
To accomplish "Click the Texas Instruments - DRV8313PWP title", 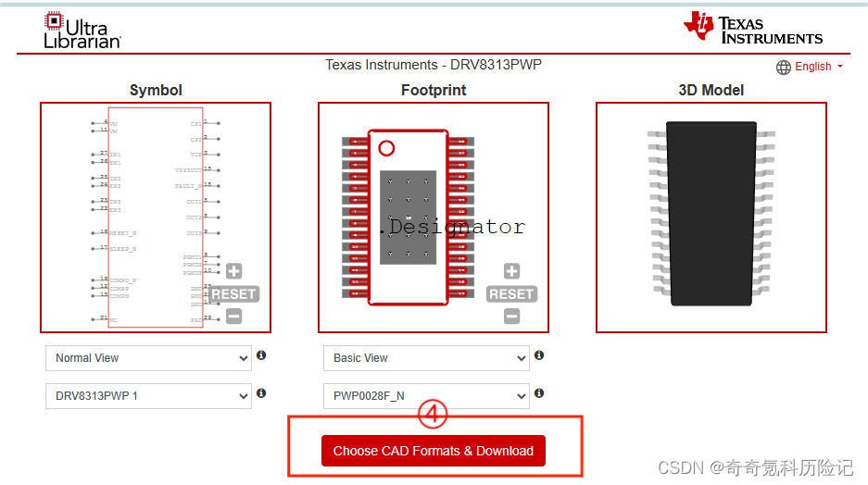I will click(x=434, y=65).
